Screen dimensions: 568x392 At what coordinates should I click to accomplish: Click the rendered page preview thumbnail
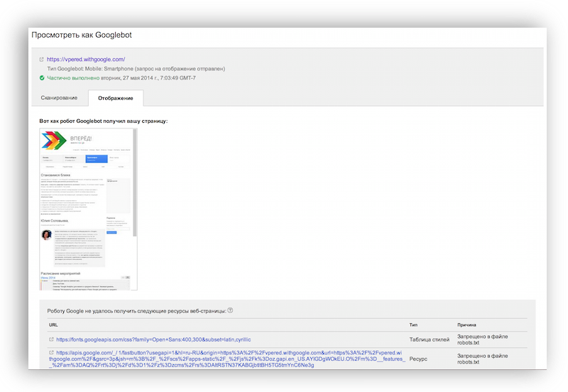point(87,209)
